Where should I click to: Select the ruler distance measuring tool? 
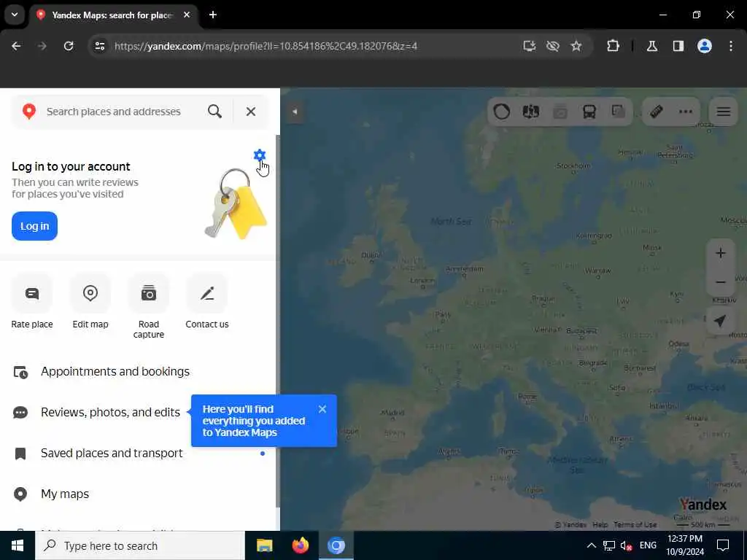pos(657,112)
